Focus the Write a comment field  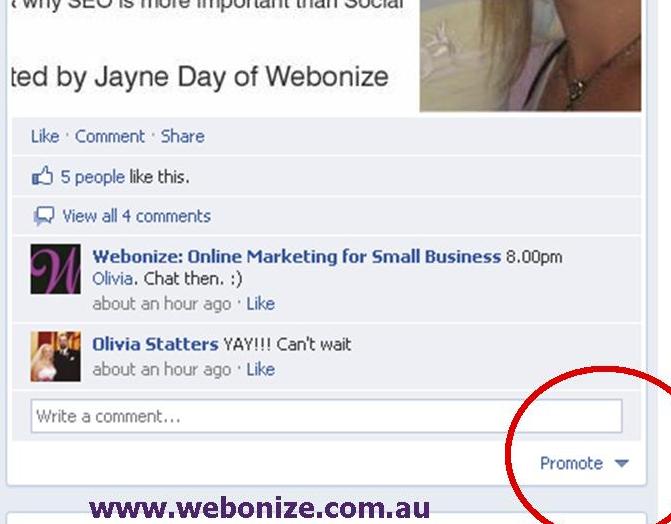326,416
